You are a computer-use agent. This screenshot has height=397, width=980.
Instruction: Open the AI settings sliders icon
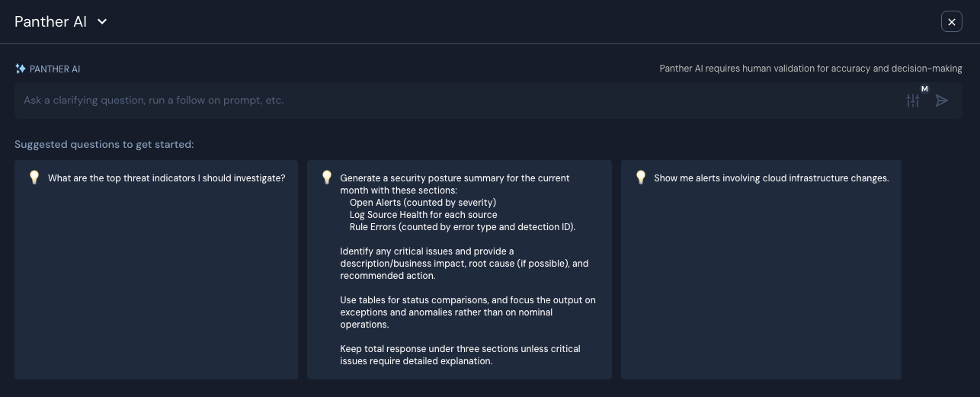point(912,101)
